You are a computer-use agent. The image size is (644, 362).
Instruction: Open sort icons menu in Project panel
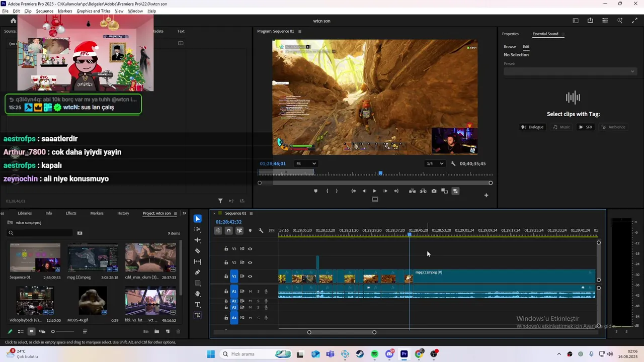tap(85, 331)
